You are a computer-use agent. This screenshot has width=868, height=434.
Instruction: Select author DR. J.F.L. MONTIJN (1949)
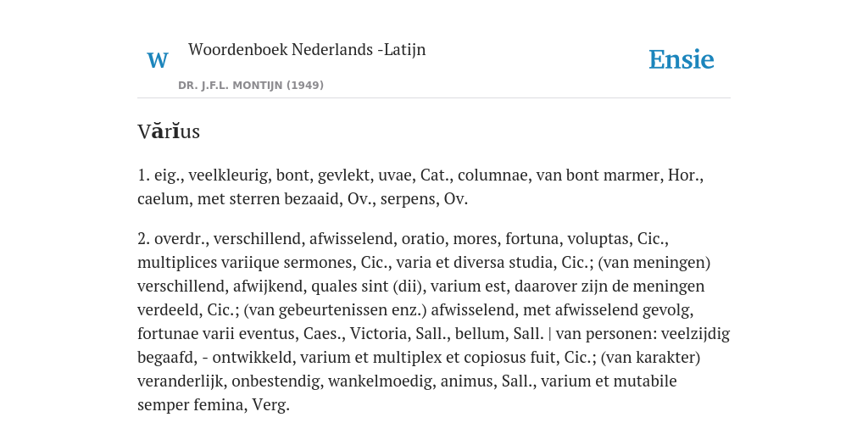pos(251,86)
